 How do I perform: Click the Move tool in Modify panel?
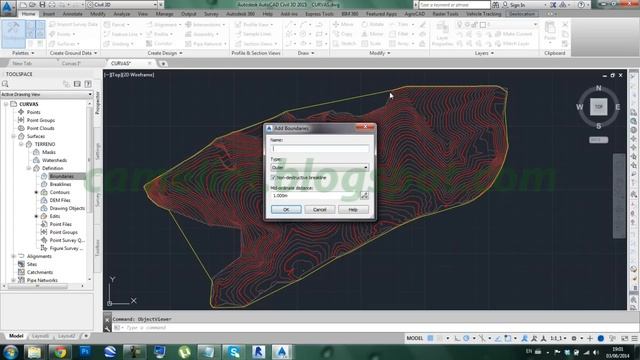tap(343, 24)
